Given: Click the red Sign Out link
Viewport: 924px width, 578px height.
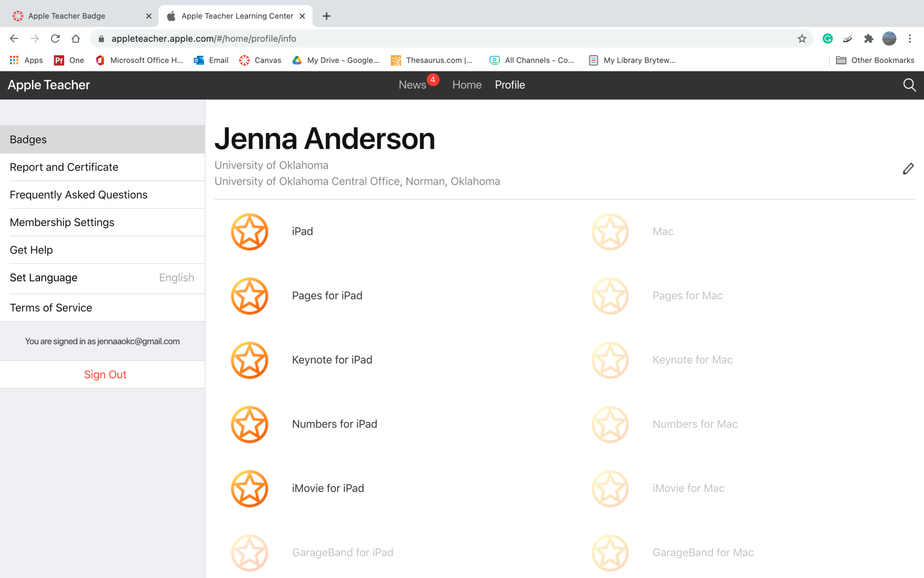Looking at the screenshot, I should pyautogui.click(x=105, y=375).
